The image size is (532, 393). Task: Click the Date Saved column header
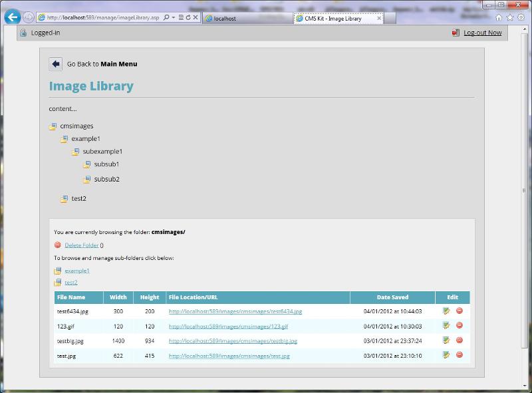pos(392,297)
